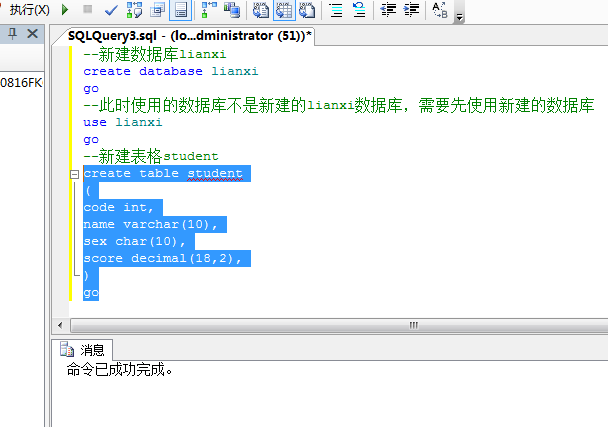Display the estimated execution plan
Image resolution: width=608 pixels, height=427 pixels.
tap(135, 10)
